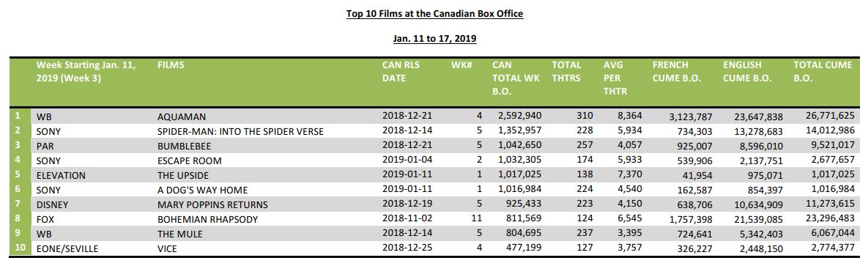Click the TOTAL CUME B.O. column header
Image resolution: width=868 pixels, height=266 pixels.
823,72
